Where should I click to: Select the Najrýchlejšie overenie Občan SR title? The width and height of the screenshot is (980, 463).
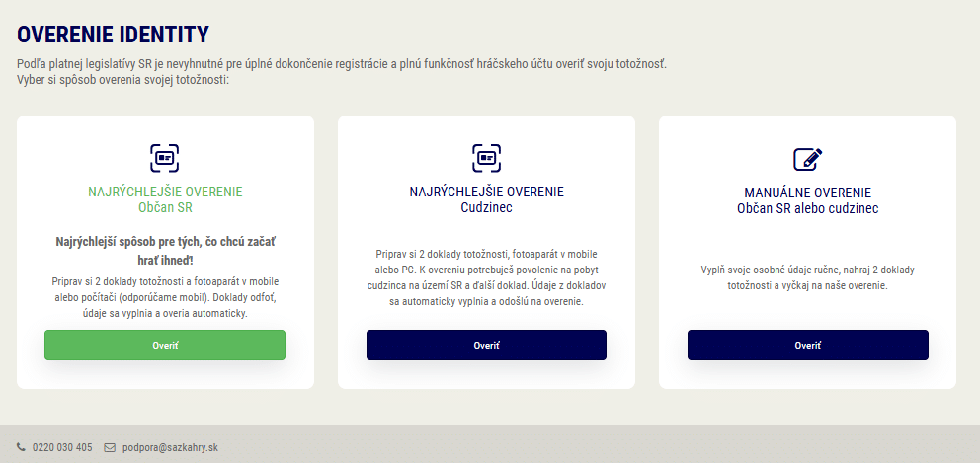point(165,199)
